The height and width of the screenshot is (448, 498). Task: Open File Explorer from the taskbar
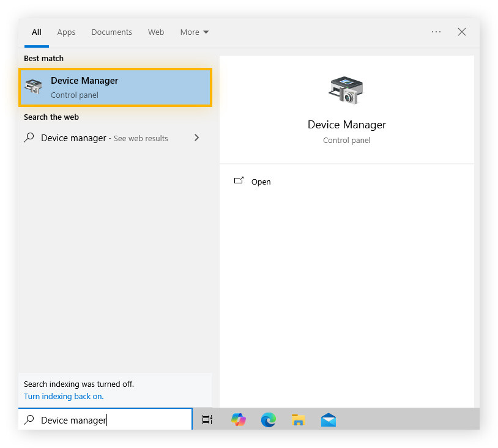pos(298,420)
